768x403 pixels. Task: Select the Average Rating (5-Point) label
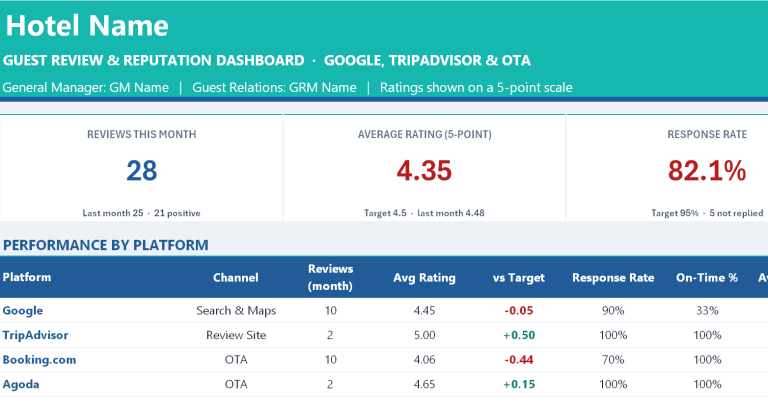click(425, 134)
